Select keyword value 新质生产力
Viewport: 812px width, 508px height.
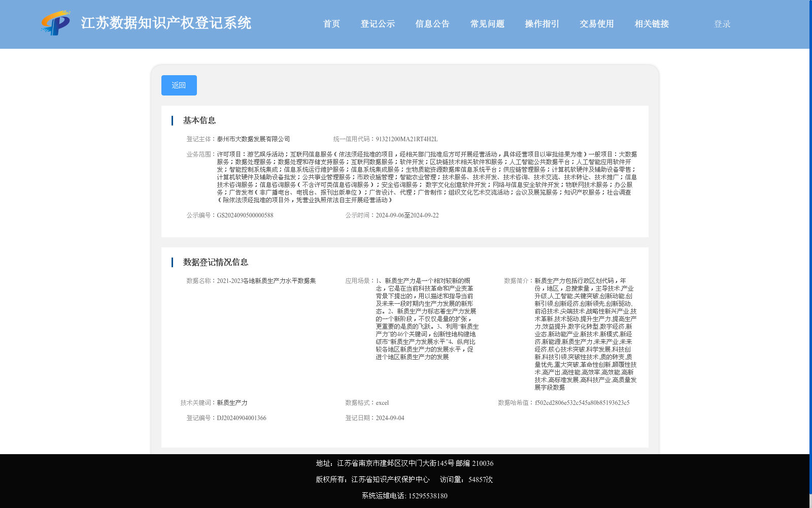232,403
